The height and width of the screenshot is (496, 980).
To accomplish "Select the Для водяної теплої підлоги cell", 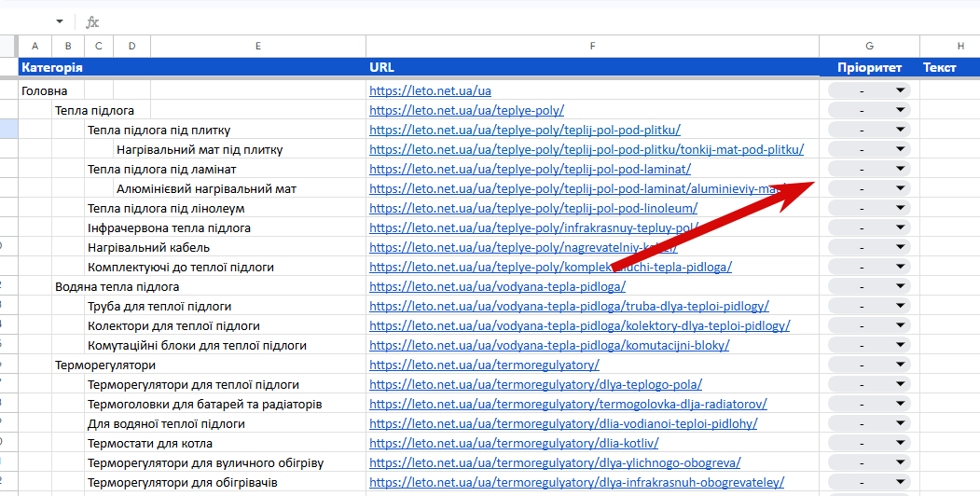I will tap(166, 423).
